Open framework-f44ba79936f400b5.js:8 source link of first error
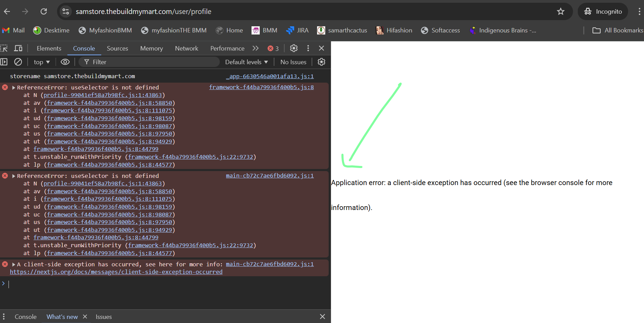Viewport: 644px width, 323px height. (261, 87)
